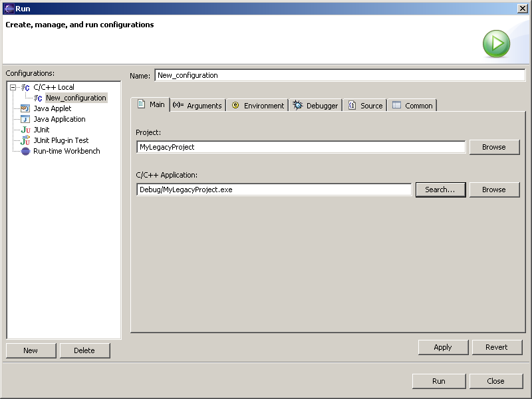532x399 pixels.
Task: Focus the Name text field
Action: 339,75
